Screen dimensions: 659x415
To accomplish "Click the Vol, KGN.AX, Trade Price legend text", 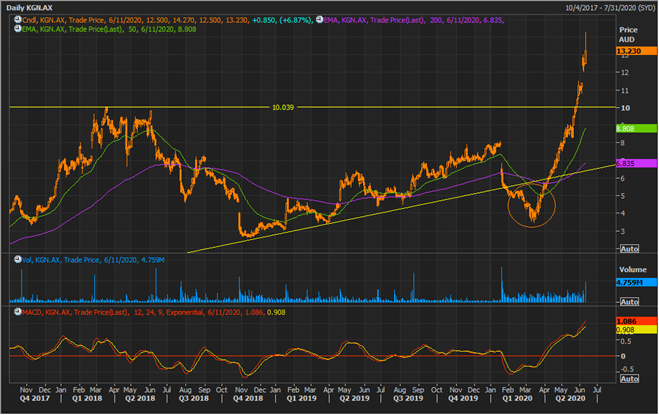I will click(x=93, y=260).
